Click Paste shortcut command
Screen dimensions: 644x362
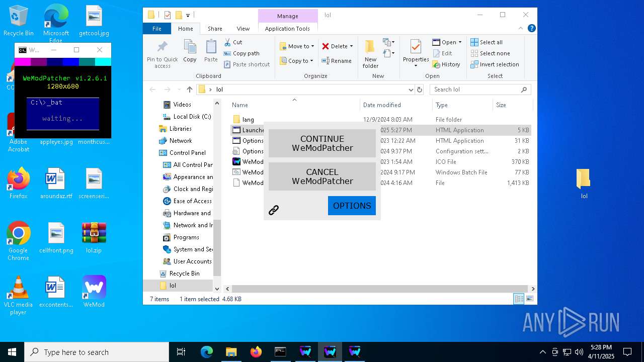tap(247, 64)
